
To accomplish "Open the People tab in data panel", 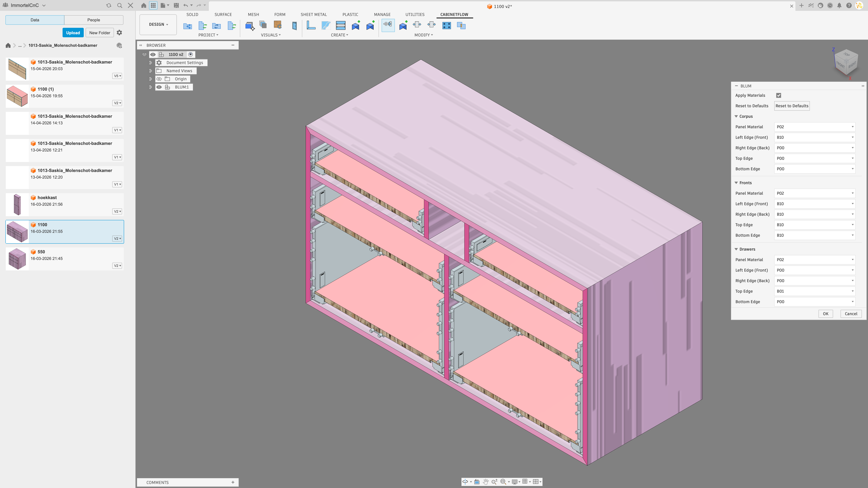I will 94,20.
